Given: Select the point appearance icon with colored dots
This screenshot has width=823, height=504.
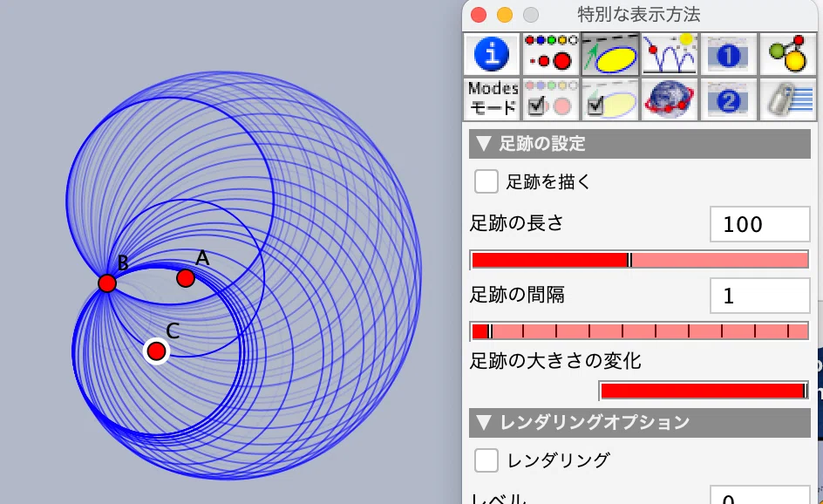Looking at the screenshot, I should (551, 54).
